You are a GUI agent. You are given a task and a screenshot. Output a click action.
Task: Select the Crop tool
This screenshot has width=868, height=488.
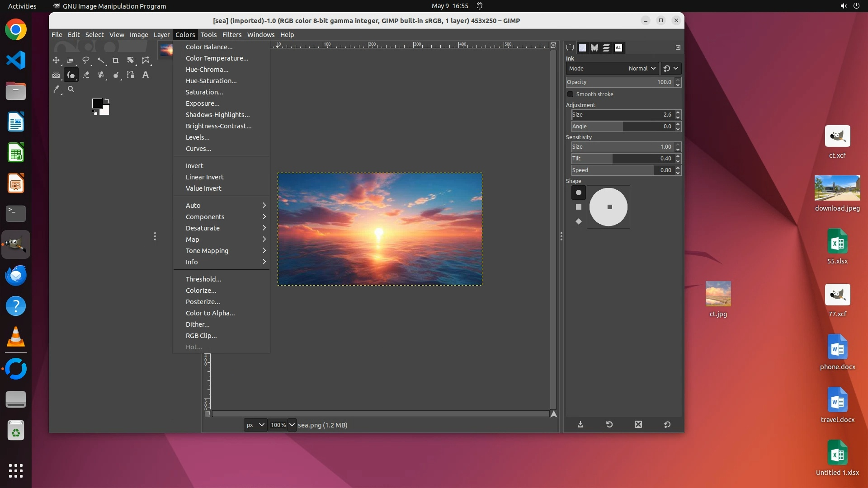click(116, 60)
